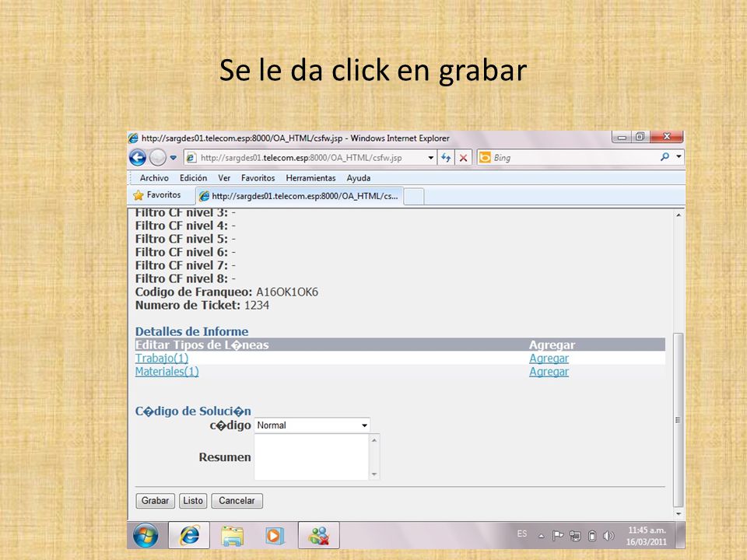Viewport: 747px width, 560px height.
Task: Open the Trabajo(1) link
Action: [x=162, y=358]
